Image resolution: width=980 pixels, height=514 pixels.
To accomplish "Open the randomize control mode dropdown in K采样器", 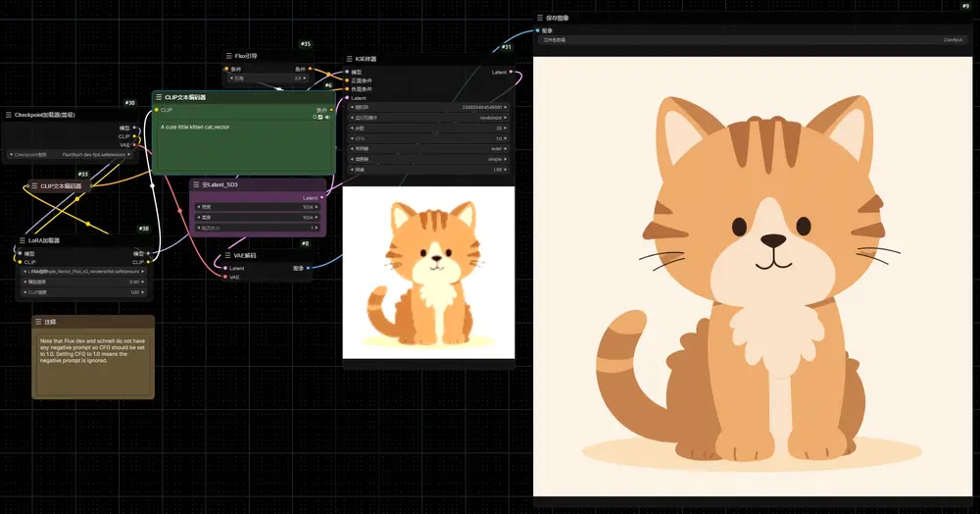I will tap(429, 118).
